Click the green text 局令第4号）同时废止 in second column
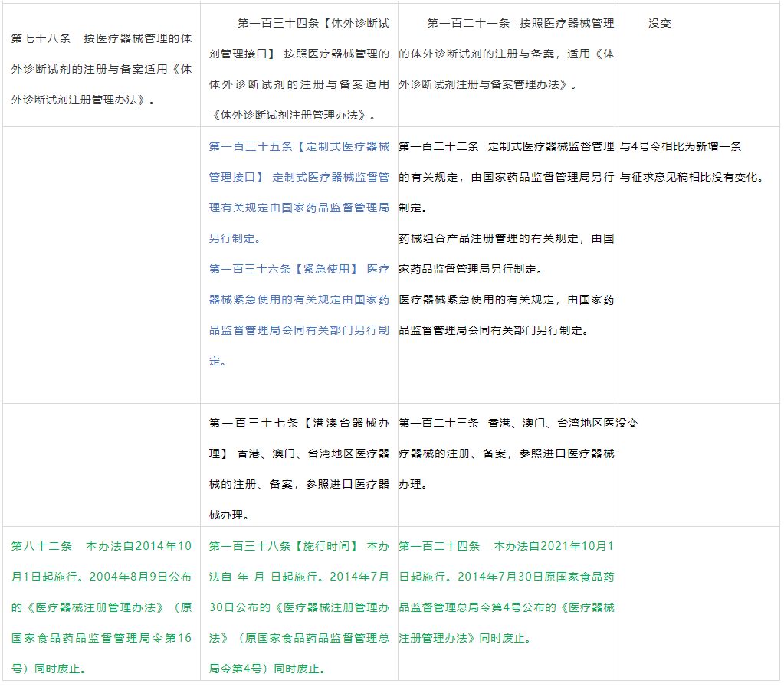The image size is (784, 687). click(268, 669)
